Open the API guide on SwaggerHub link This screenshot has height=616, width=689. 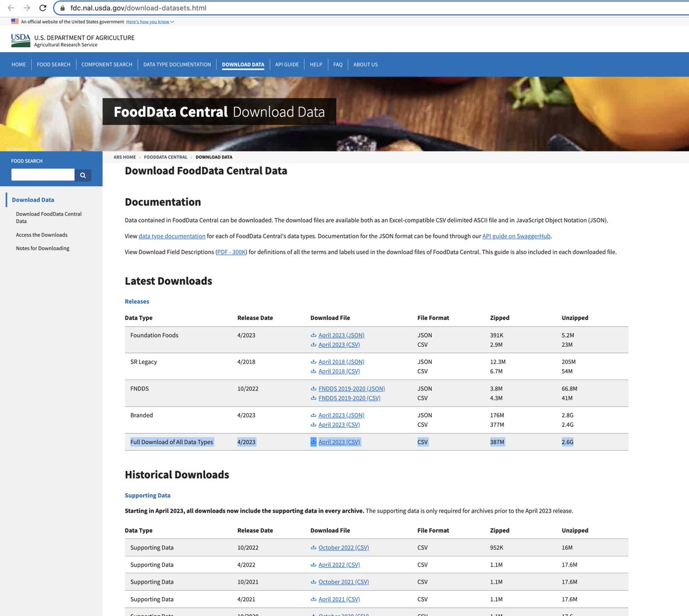tap(516, 236)
